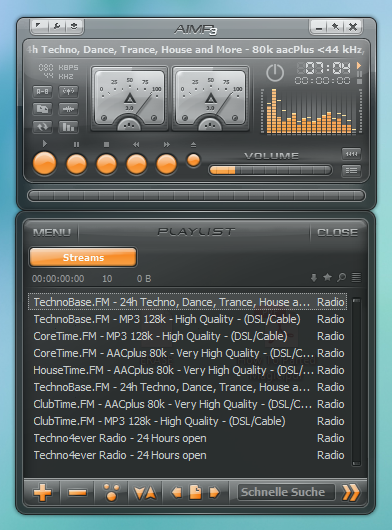This screenshot has width=392, height=530.
Task: Select HouseTime.FM - AACplus 80k stream
Action: click(x=189, y=370)
